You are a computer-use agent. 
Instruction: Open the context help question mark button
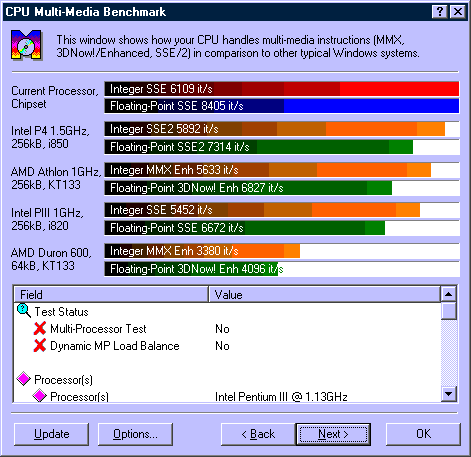[x=440, y=12]
